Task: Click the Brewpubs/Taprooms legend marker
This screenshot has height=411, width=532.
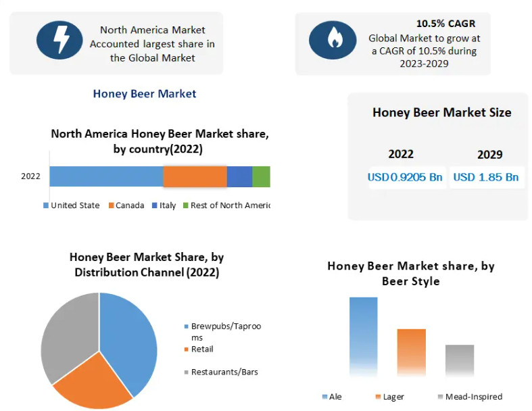Action: (x=187, y=327)
